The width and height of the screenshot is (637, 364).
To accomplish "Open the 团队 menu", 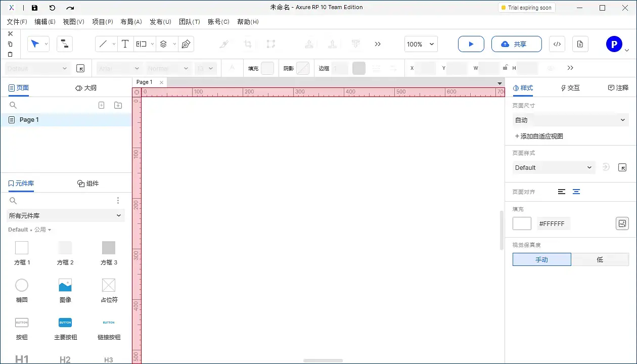I will [190, 22].
